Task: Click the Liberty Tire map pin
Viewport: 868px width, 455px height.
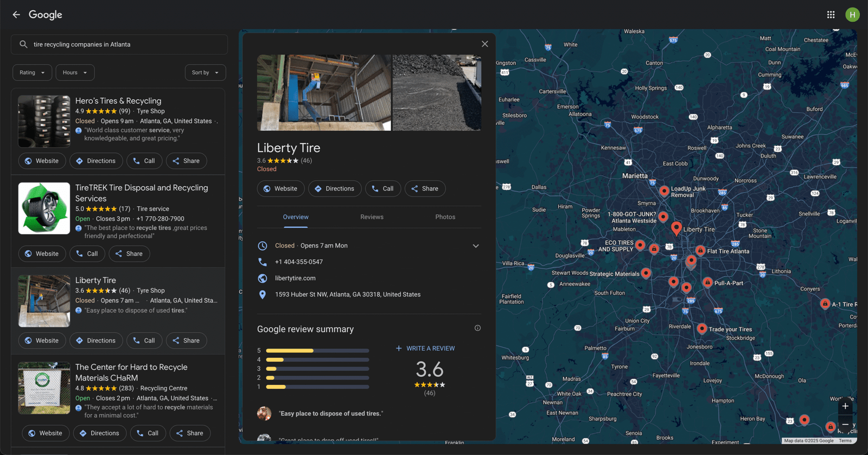Action: pos(676,228)
